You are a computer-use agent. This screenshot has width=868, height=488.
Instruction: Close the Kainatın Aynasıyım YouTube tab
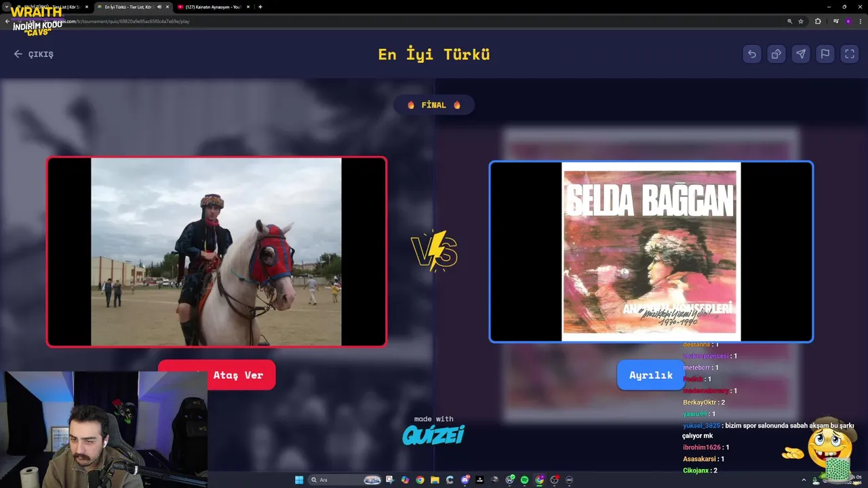pyautogui.click(x=248, y=7)
